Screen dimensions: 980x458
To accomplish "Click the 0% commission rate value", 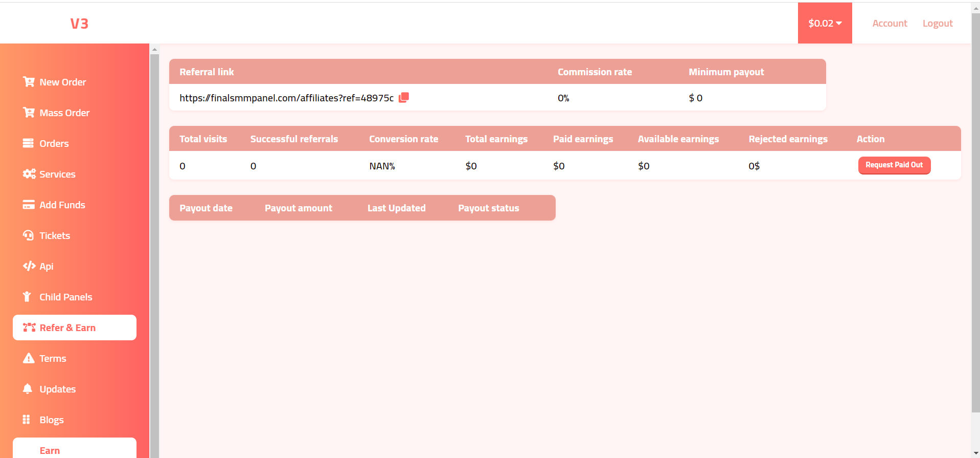I will pos(563,98).
